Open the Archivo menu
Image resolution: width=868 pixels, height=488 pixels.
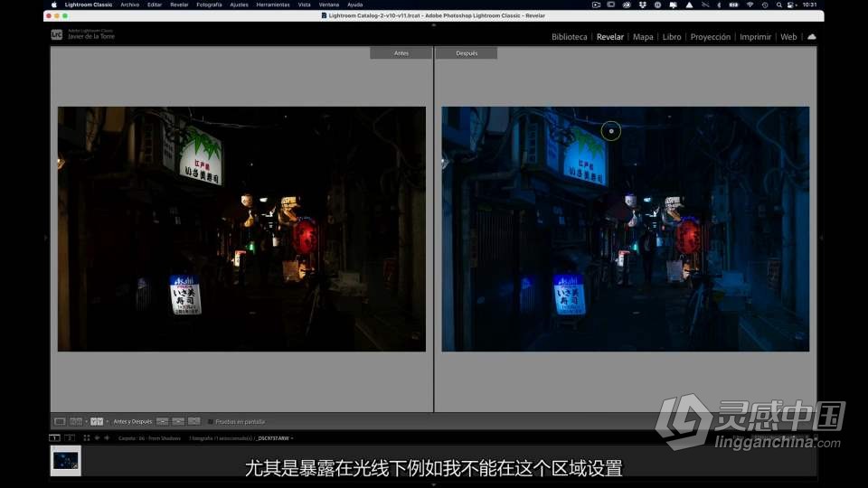pos(130,5)
